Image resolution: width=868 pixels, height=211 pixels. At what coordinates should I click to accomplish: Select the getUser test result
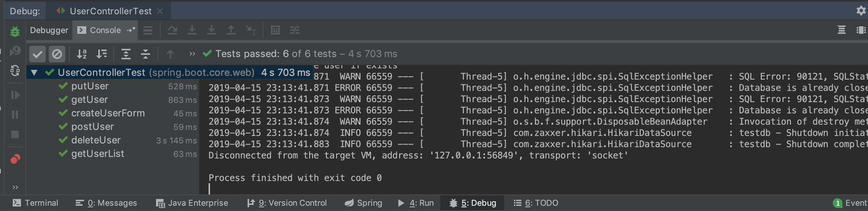tap(113, 100)
